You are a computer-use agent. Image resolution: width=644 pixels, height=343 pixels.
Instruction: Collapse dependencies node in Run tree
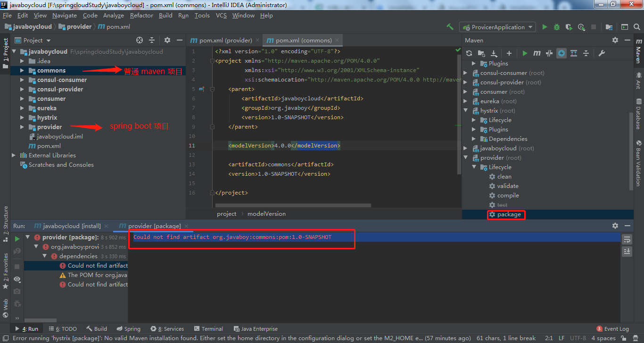45,256
